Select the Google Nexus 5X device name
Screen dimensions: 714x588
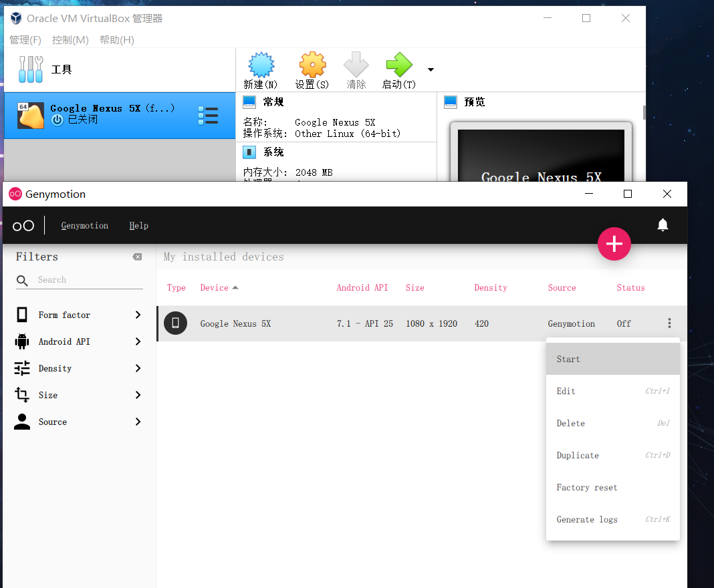[235, 323]
